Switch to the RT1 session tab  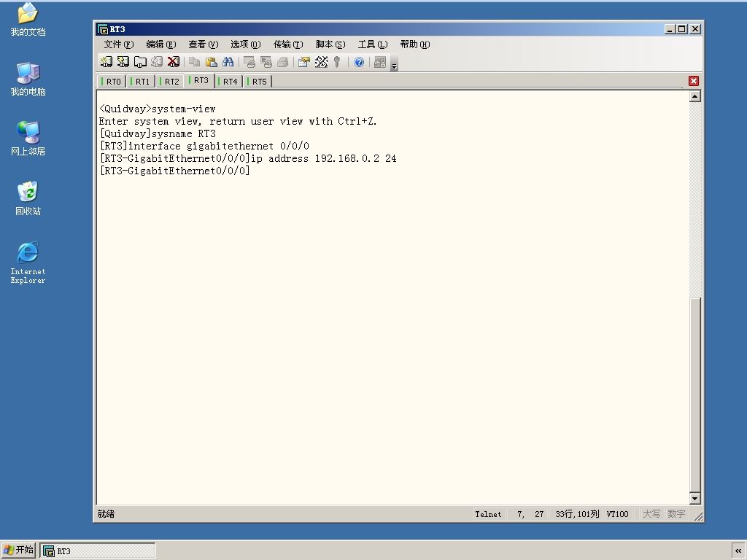coord(141,82)
